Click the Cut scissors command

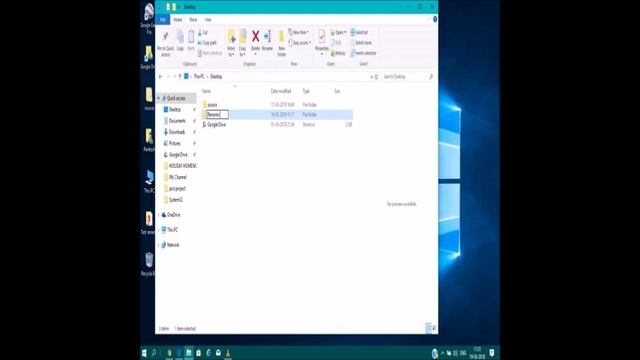(x=203, y=32)
